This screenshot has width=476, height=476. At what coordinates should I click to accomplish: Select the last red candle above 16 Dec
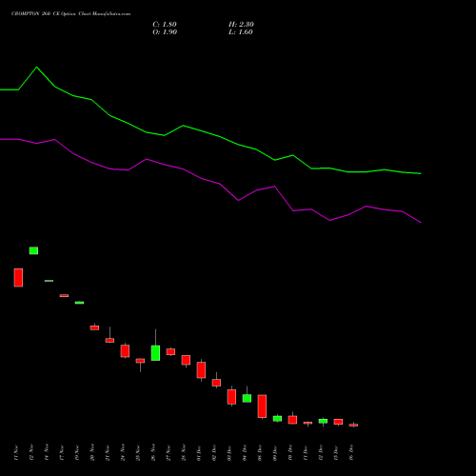pos(353,425)
